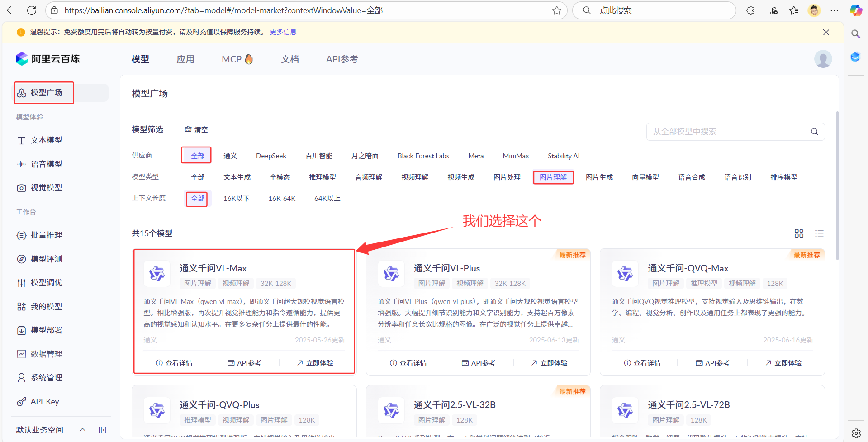868x442 pixels.
Task: Select the 通义 supplier filter
Action: (230, 156)
